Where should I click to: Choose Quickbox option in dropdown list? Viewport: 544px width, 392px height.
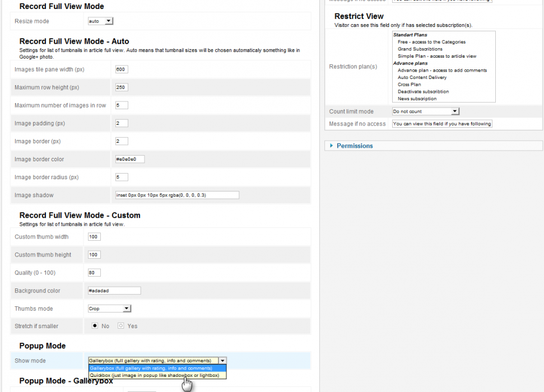[157, 376]
